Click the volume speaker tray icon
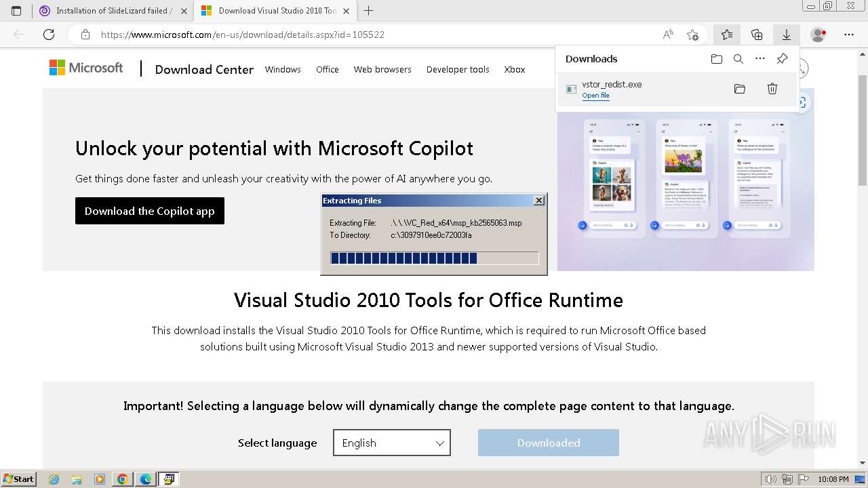This screenshot has height=488, width=868. [x=771, y=479]
